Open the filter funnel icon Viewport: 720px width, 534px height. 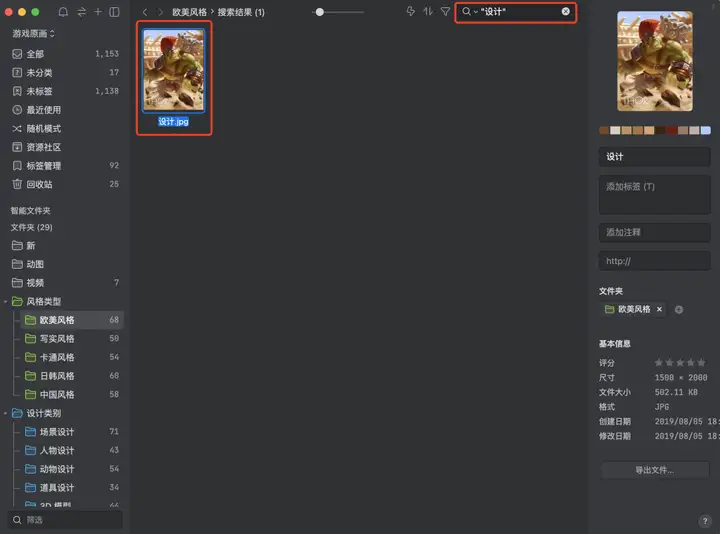coord(445,11)
